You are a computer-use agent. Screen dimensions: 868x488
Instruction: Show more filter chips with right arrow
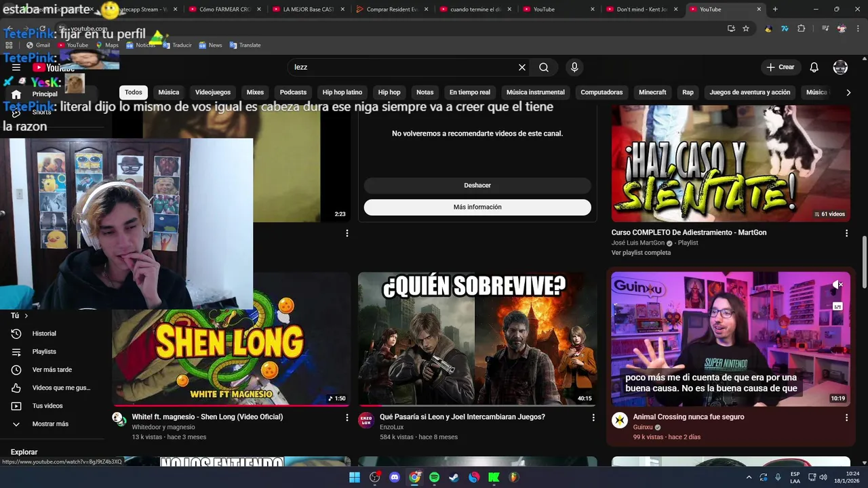[848, 92]
